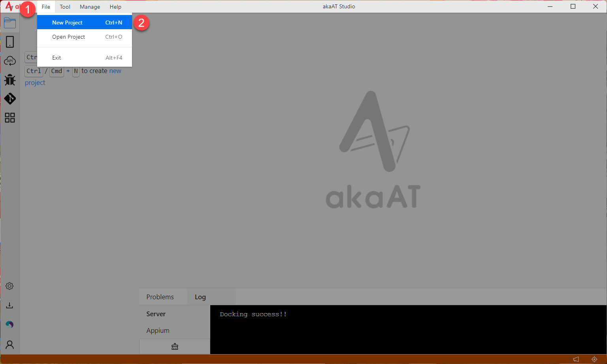This screenshot has width=607, height=364.
Task: Open the mobile device panel icon
Action: 10,42
